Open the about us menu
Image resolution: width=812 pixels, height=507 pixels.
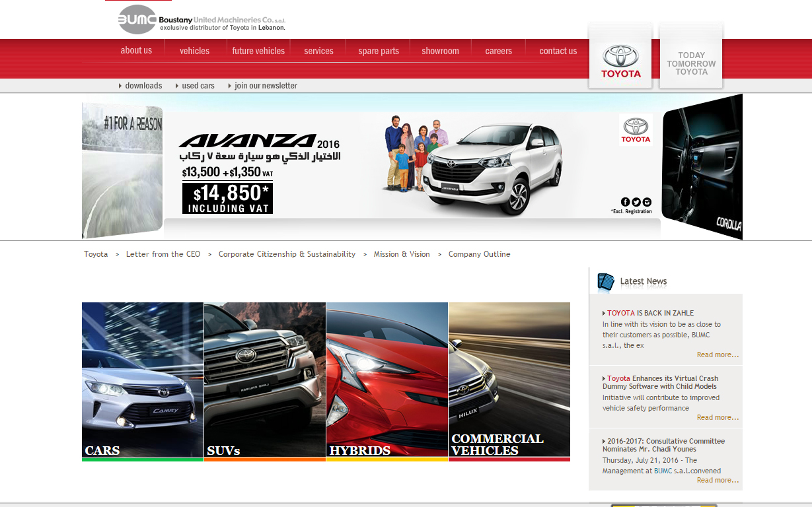[136, 50]
